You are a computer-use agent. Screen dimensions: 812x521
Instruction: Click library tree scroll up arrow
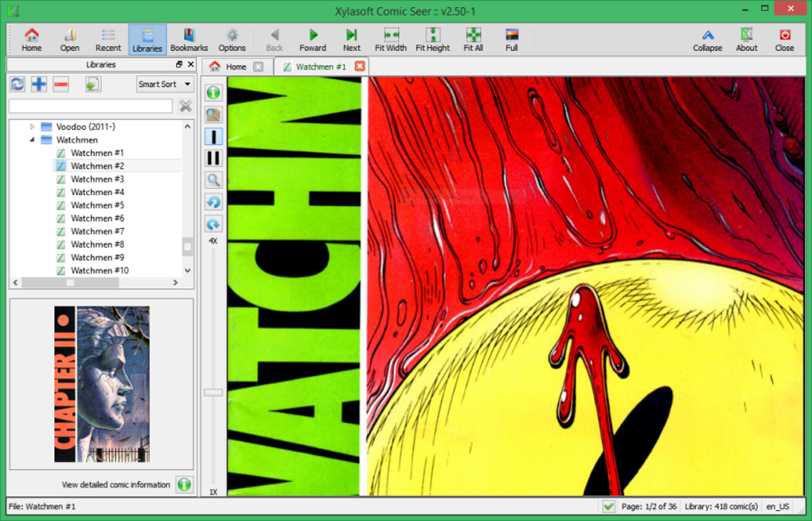coord(187,126)
